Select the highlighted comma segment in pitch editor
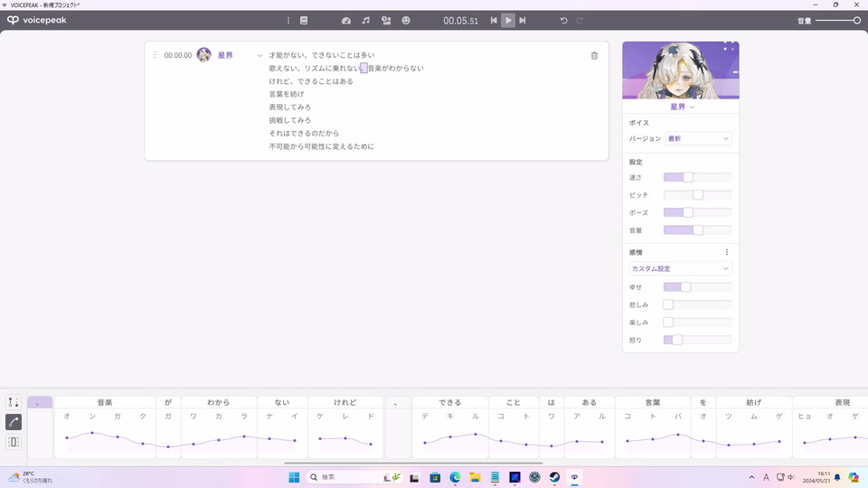 coord(40,403)
